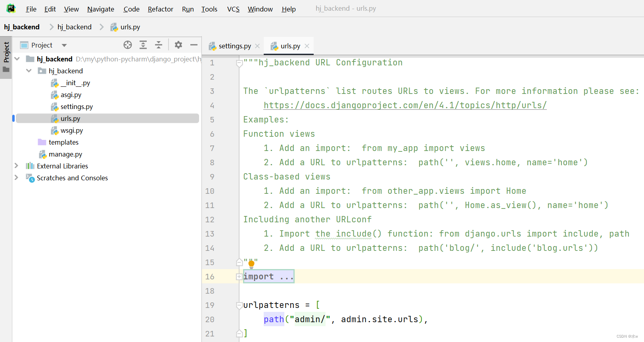Open the Tools menu
644x342 pixels.
click(209, 9)
